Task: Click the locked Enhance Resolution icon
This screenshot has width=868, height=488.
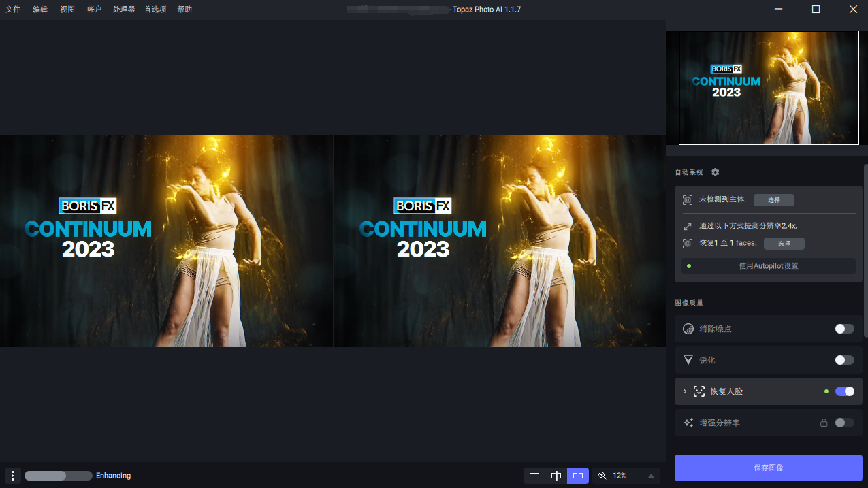Action: click(x=688, y=423)
